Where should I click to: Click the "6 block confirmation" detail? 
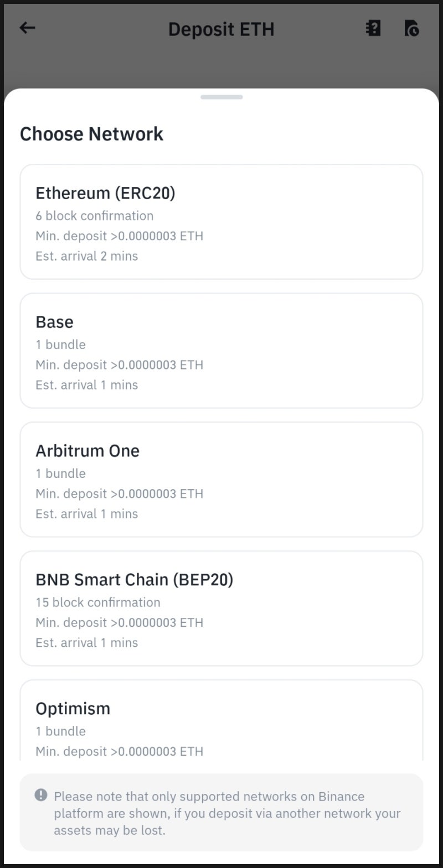(x=95, y=216)
